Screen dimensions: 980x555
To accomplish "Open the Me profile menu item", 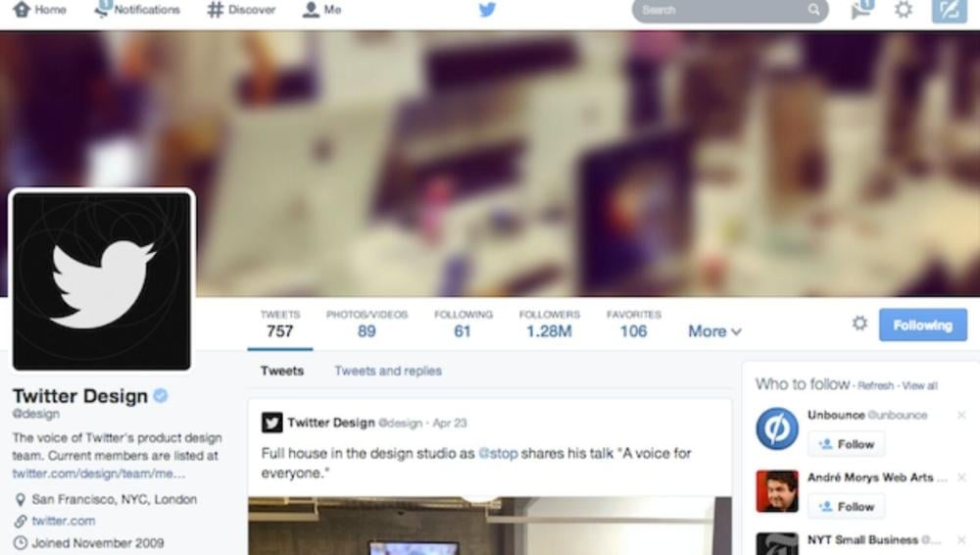I will point(321,10).
